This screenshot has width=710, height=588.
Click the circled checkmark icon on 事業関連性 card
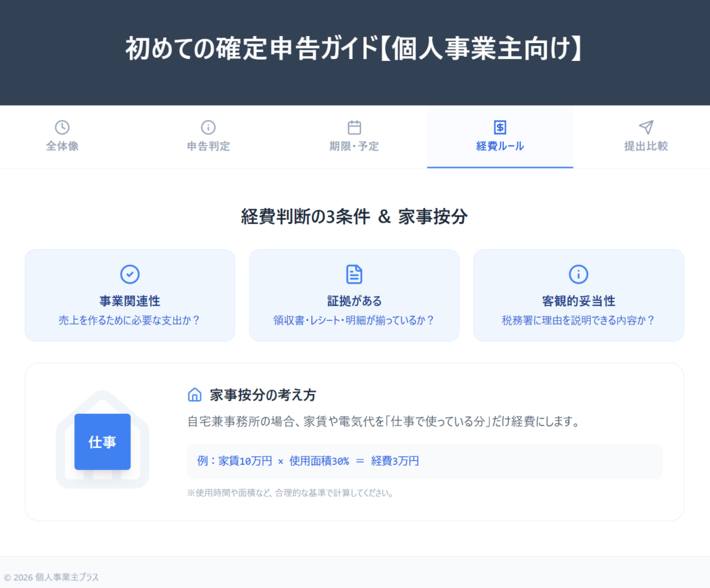pos(130,275)
